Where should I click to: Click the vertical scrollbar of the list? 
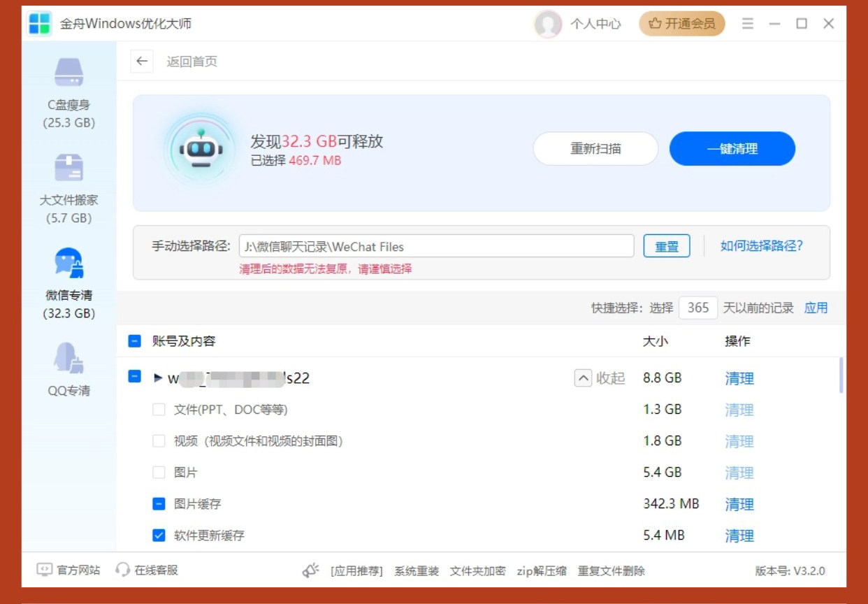pyautogui.click(x=841, y=375)
